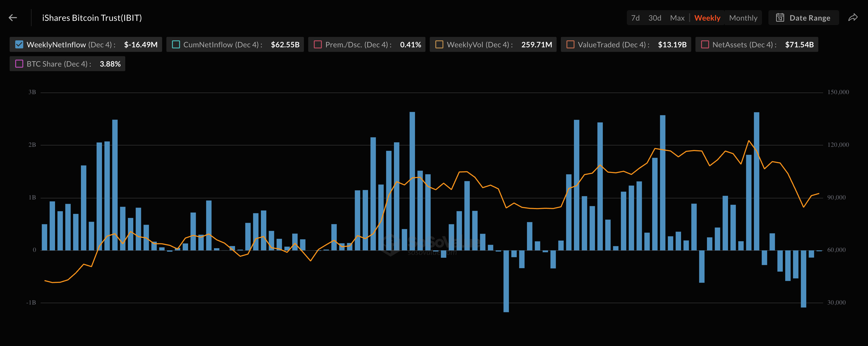This screenshot has width=868, height=346.
Task: Enable the CumNetInflow series checkbox
Action: pyautogui.click(x=176, y=44)
